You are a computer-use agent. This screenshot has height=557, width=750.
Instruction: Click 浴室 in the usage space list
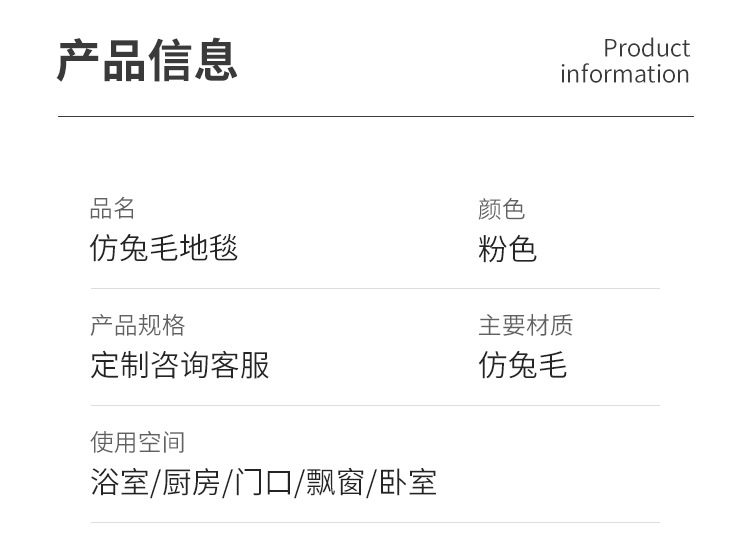[x=119, y=483]
